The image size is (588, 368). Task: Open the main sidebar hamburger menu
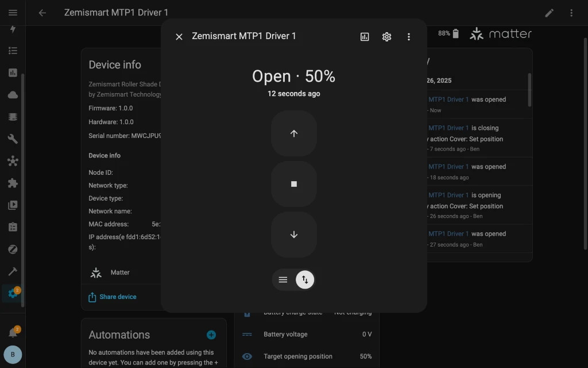click(x=13, y=12)
